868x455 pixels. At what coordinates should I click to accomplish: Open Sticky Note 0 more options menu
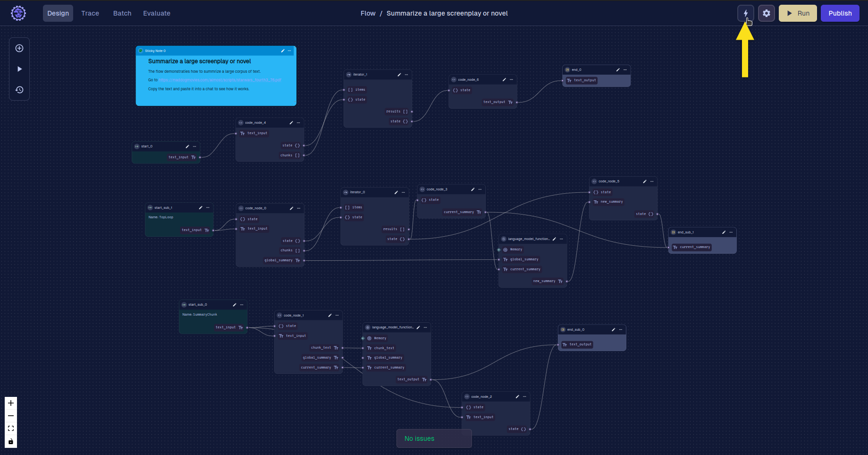point(289,51)
